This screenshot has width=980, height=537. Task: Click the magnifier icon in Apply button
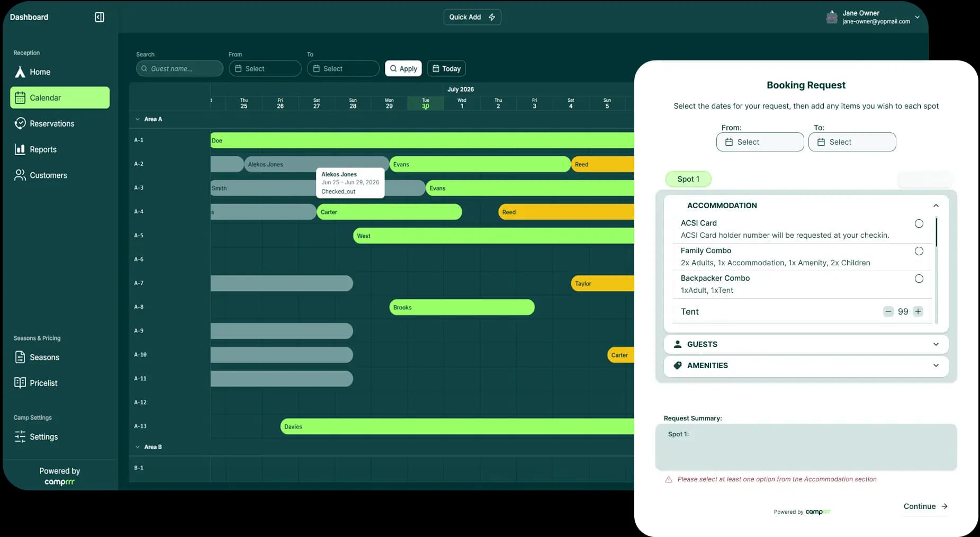[393, 68]
